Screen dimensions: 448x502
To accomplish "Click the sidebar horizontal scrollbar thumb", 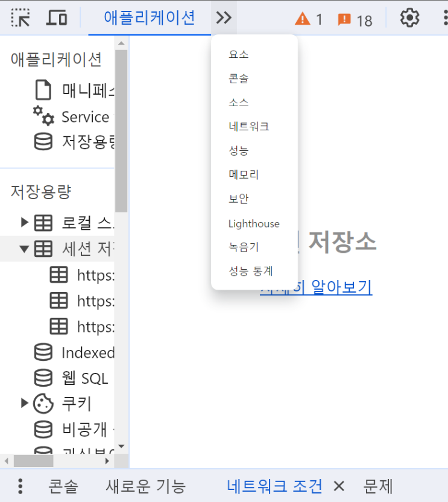I will [x=33, y=461].
